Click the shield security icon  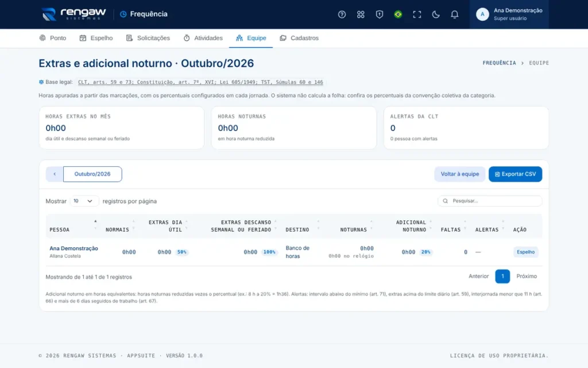point(380,14)
